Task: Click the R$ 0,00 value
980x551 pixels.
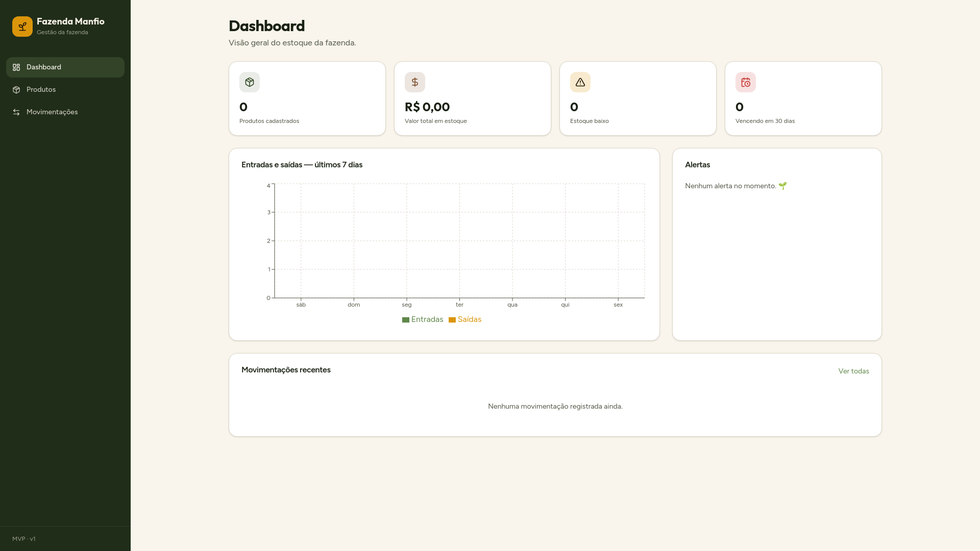Action: click(x=427, y=107)
